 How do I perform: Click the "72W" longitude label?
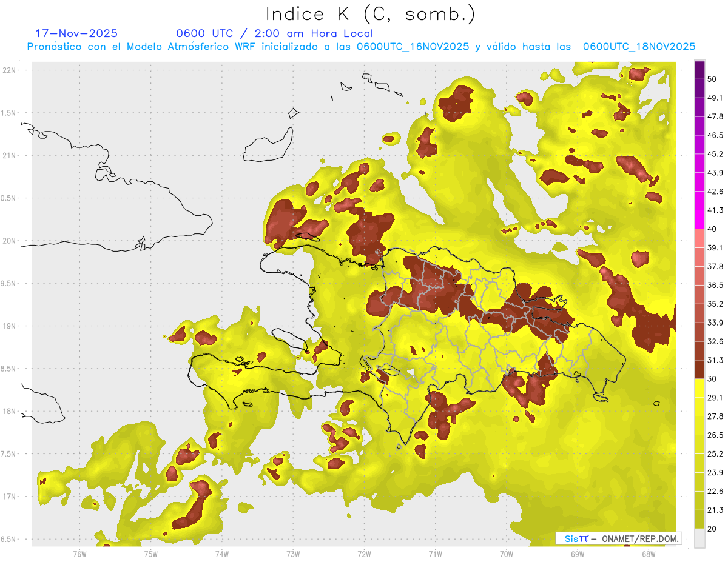point(364,554)
